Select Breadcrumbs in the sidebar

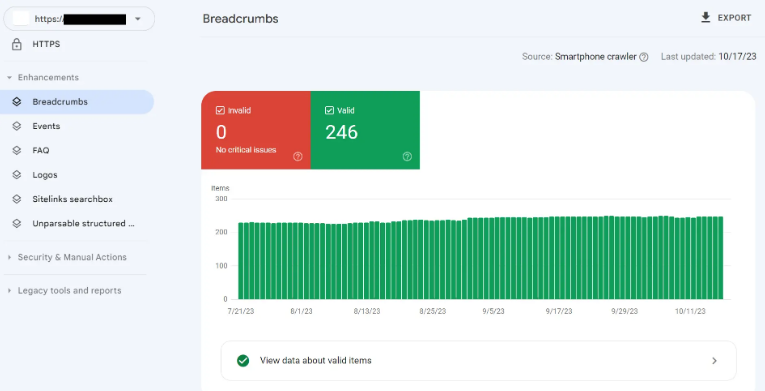(77, 102)
